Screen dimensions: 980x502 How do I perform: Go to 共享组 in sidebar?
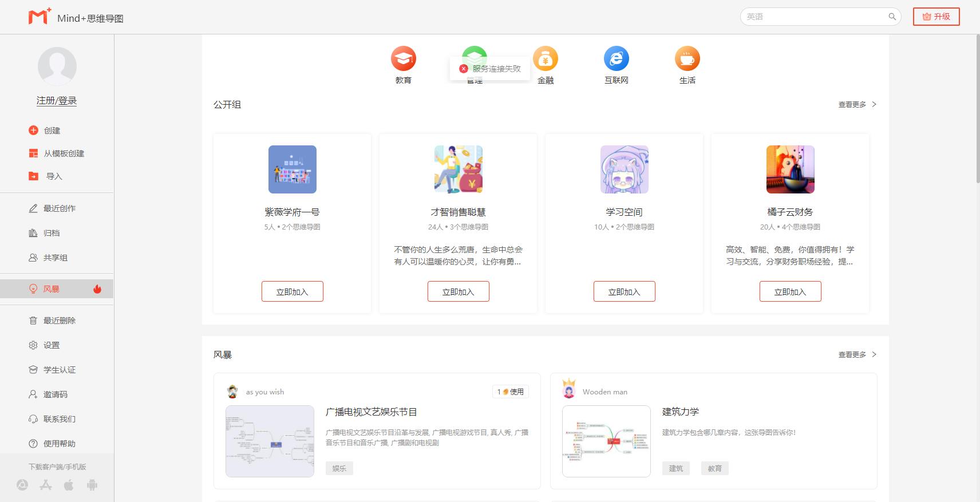click(55, 258)
